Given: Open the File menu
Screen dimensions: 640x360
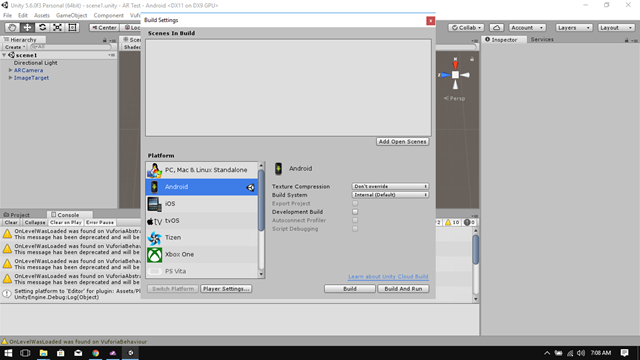Looking at the screenshot, I should (7, 15).
